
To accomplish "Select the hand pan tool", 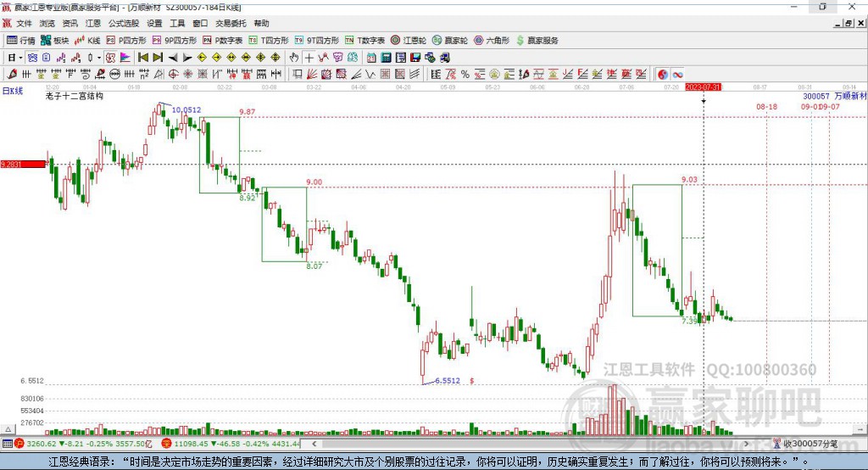I will click(294, 58).
